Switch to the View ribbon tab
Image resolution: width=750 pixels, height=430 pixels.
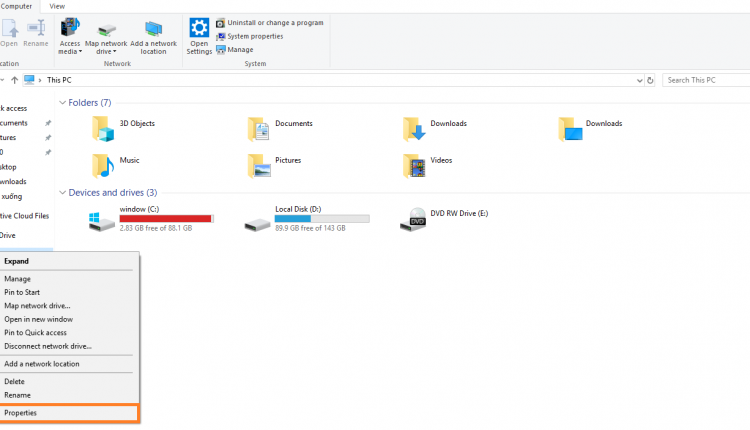click(x=57, y=6)
